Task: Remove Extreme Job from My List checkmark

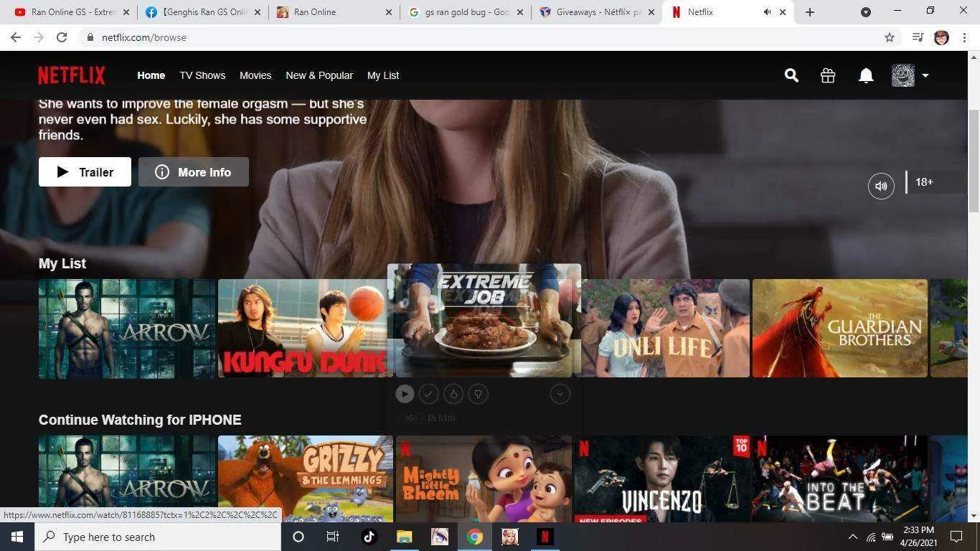Action: pos(428,393)
